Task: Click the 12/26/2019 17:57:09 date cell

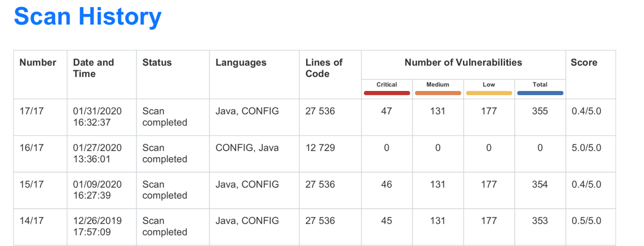Action: [97, 227]
